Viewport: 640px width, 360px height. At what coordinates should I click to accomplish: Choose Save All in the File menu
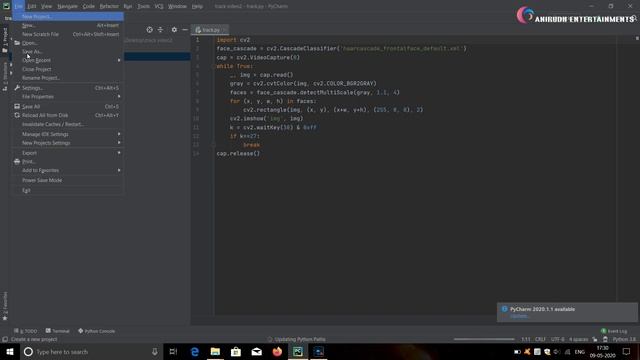click(x=68, y=107)
